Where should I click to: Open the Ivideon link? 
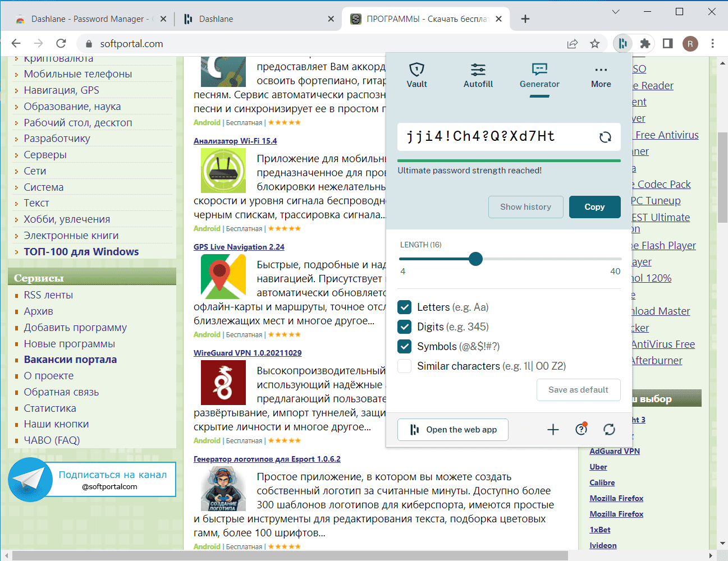click(x=603, y=545)
